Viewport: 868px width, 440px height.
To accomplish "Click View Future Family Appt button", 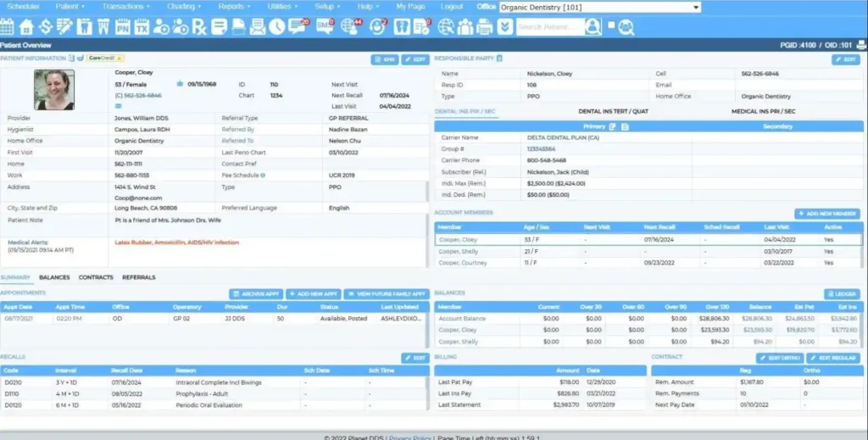I will coord(387,294).
